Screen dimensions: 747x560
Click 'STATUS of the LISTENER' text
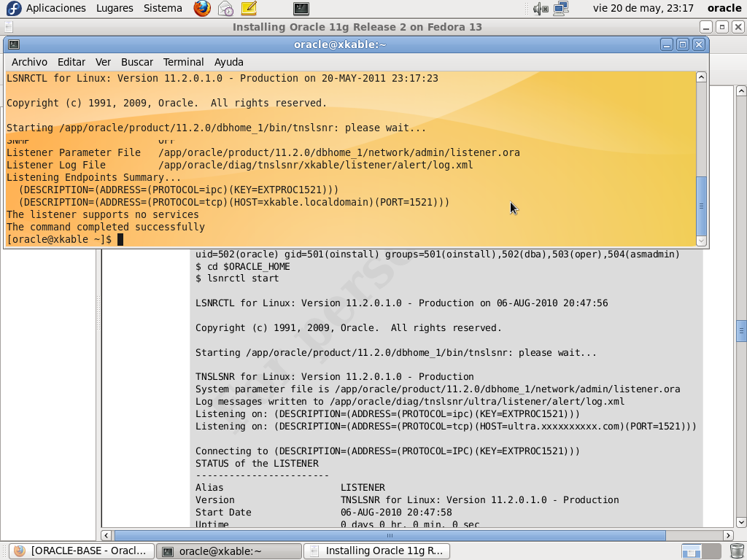pyautogui.click(x=258, y=463)
